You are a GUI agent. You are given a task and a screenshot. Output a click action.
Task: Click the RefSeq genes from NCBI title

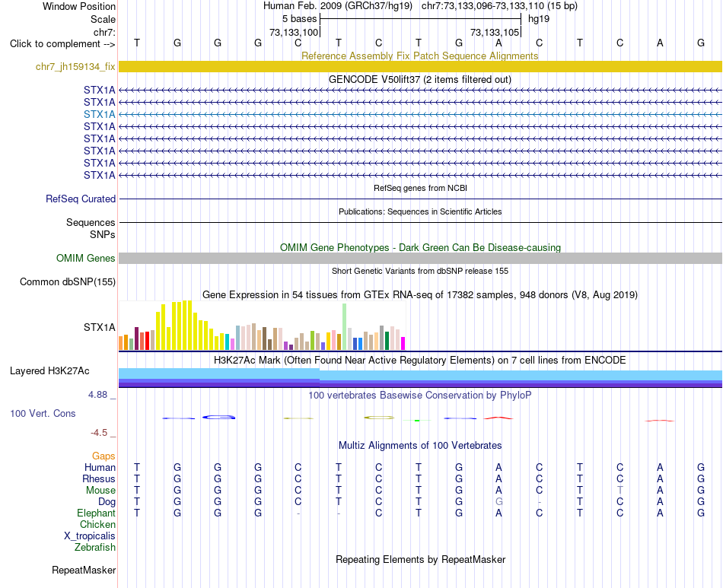tap(420, 188)
